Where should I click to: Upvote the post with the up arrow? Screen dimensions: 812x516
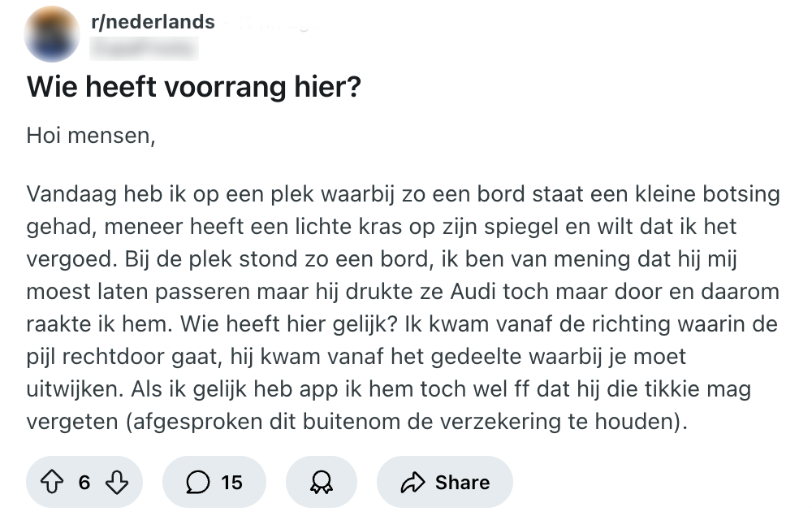tap(55, 483)
